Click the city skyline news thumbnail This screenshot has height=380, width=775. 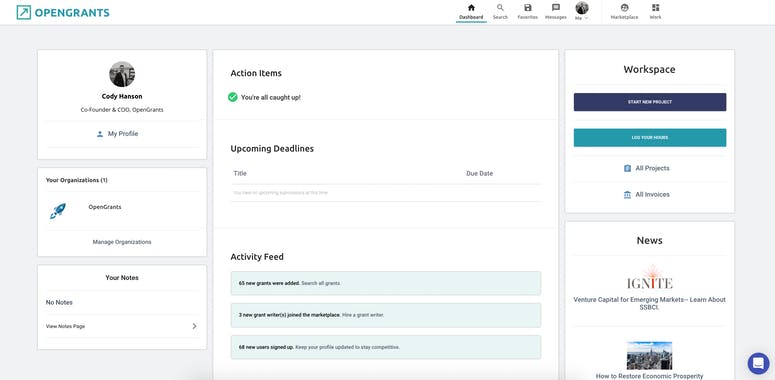point(649,355)
